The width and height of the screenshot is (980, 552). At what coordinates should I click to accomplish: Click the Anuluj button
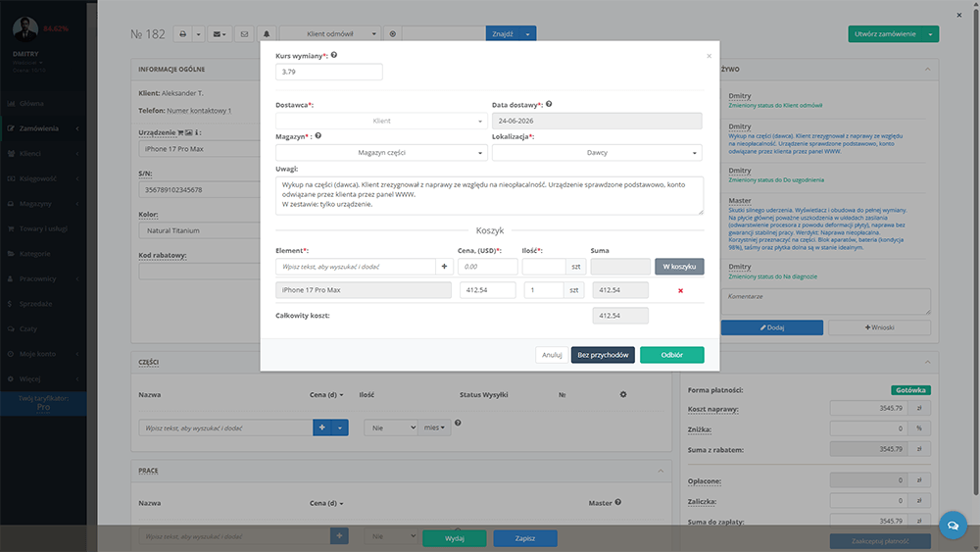click(552, 355)
